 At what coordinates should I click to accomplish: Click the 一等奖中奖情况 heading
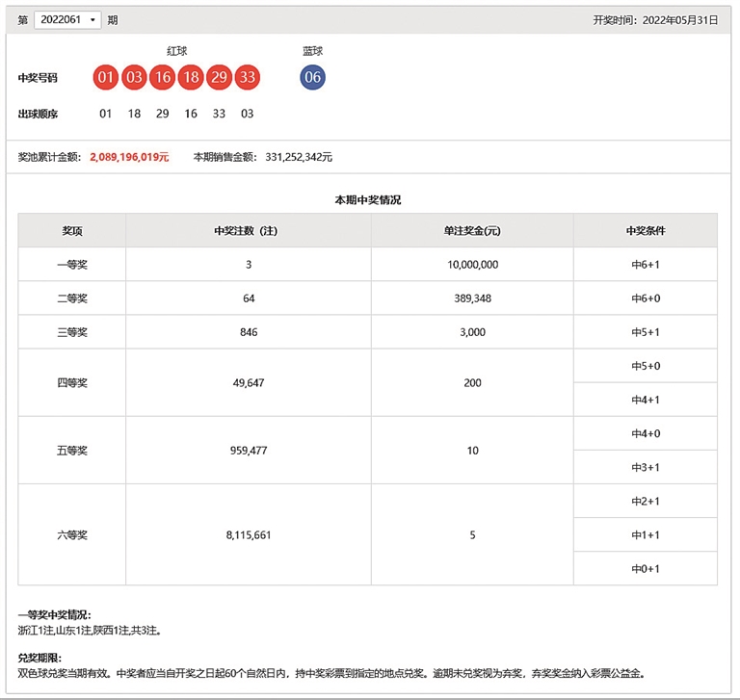54,614
